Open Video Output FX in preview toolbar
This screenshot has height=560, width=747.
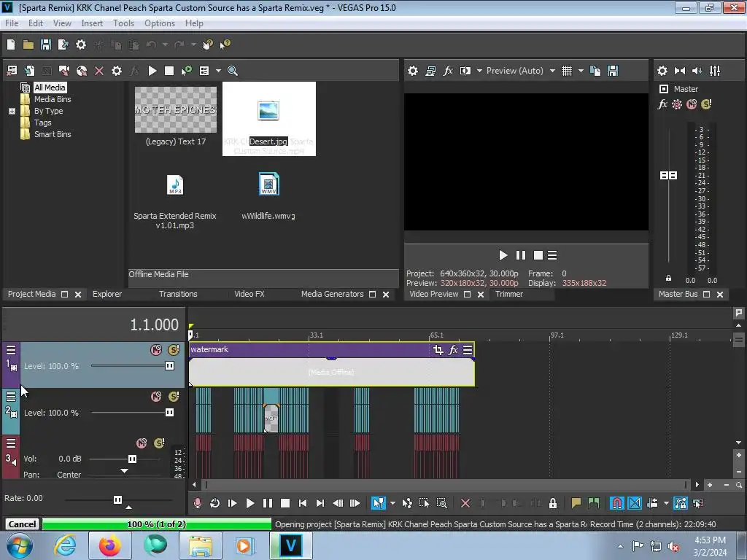coord(448,71)
